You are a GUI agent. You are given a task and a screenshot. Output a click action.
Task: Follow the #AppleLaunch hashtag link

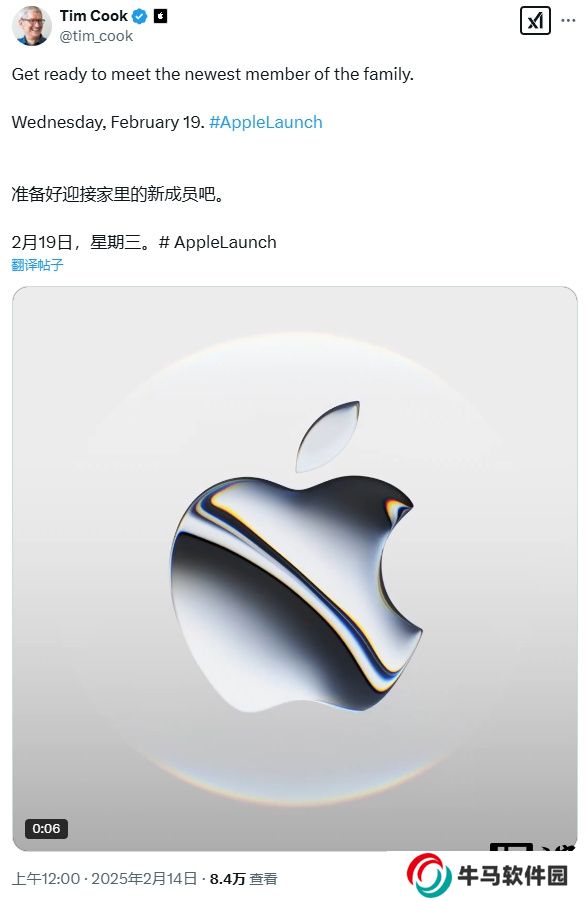tap(266, 122)
